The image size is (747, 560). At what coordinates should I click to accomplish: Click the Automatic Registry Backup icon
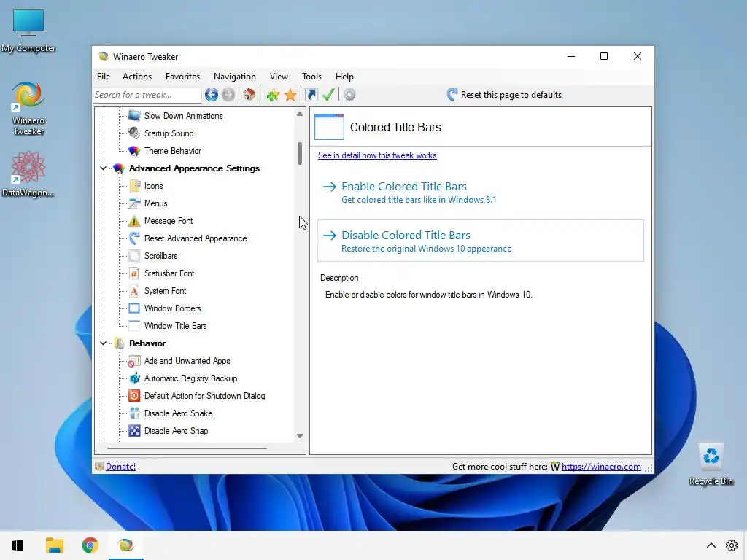click(x=134, y=378)
